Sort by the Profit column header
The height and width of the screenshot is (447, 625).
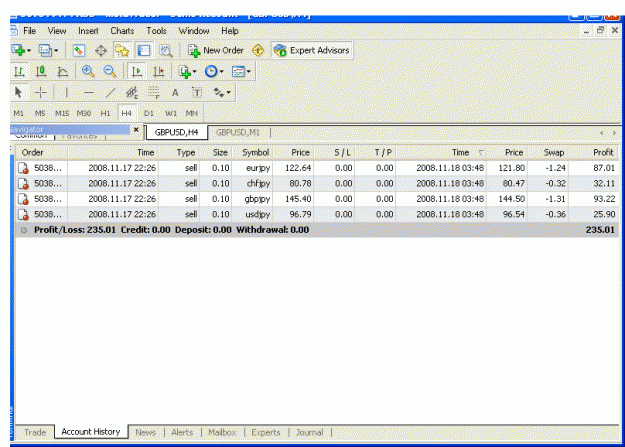[594, 152]
